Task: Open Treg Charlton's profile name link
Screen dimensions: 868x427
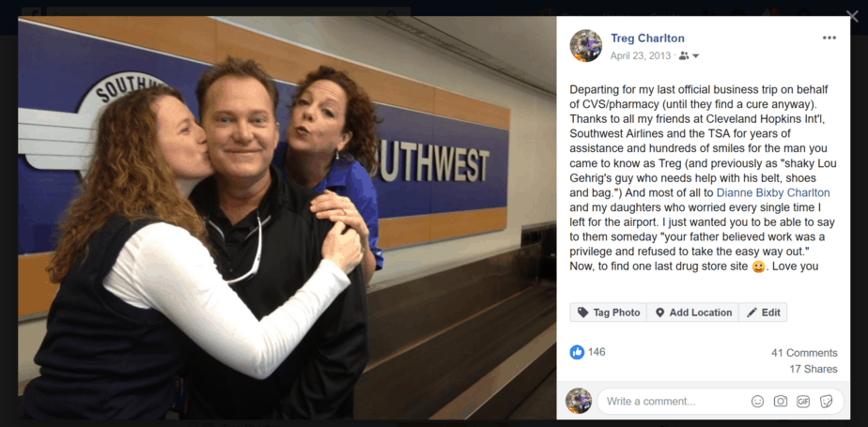Action: [647, 38]
